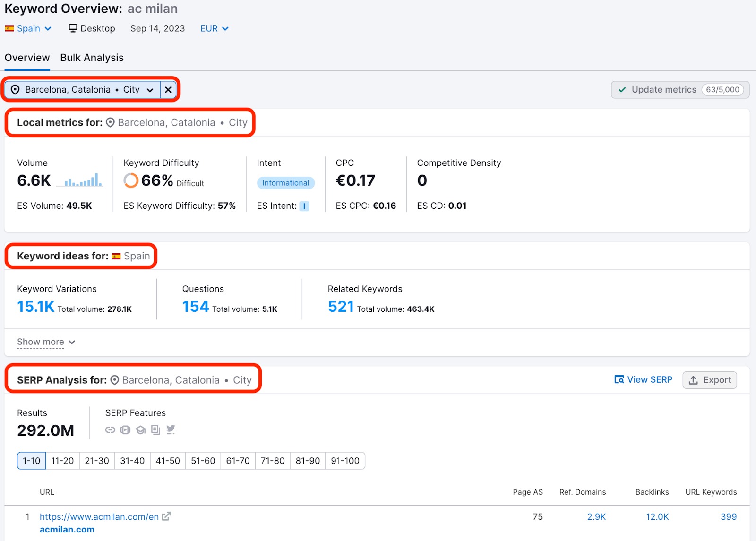The height and width of the screenshot is (541, 756).
Task: Select the 31-40 results range
Action: pyautogui.click(x=132, y=461)
